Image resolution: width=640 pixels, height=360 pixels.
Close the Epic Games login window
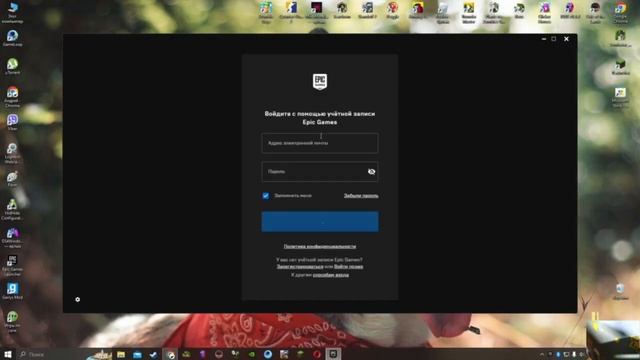(566, 39)
